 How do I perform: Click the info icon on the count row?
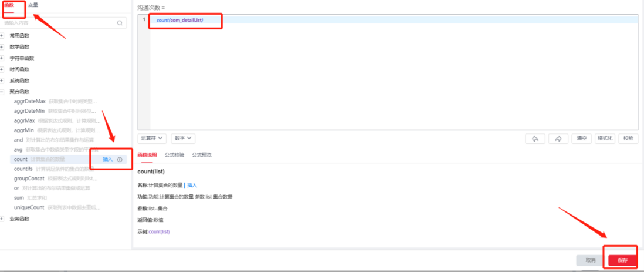pos(120,159)
